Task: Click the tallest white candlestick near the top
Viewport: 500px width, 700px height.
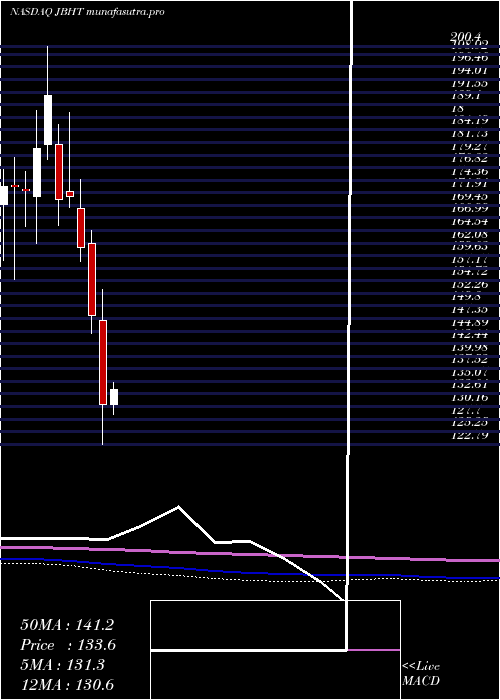Action: tap(48, 120)
